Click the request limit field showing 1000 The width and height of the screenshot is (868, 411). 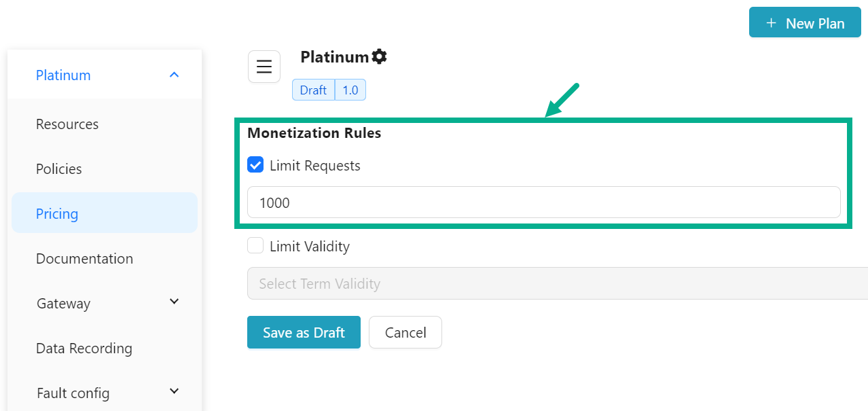click(543, 202)
